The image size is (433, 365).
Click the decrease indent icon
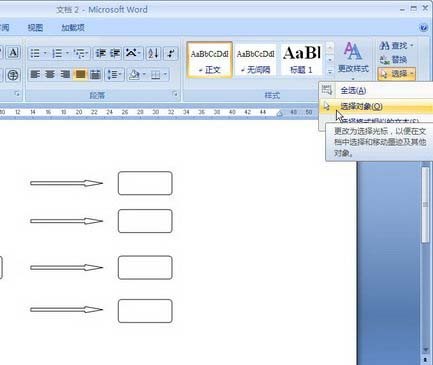click(x=100, y=53)
